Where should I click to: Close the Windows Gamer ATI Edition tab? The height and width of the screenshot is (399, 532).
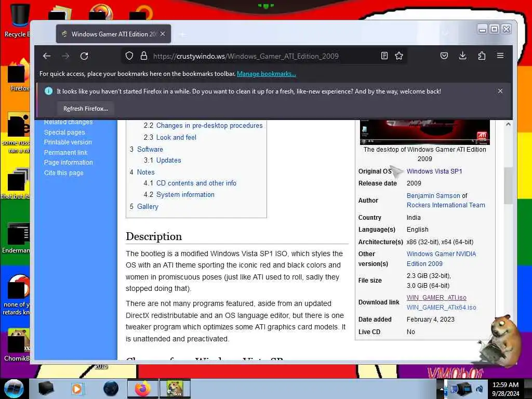tap(163, 34)
